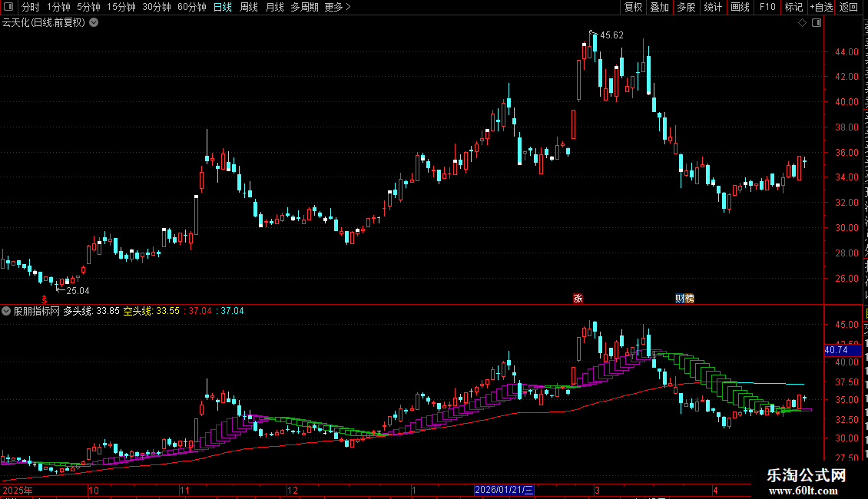This screenshot has width=868, height=499.
Task: Click the 叠加 overlay button
Action: click(659, 7)
